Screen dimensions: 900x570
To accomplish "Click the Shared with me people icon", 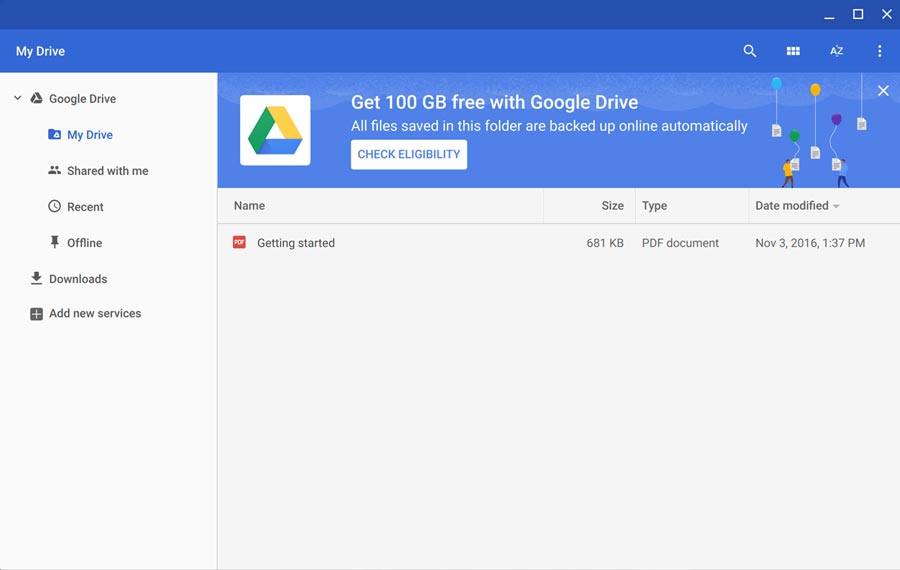I will point(55,170).
